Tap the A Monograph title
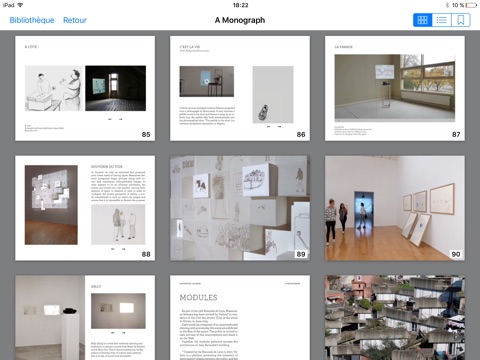The width and height of the screenshot is (480, 360). [x=240, y=20]
